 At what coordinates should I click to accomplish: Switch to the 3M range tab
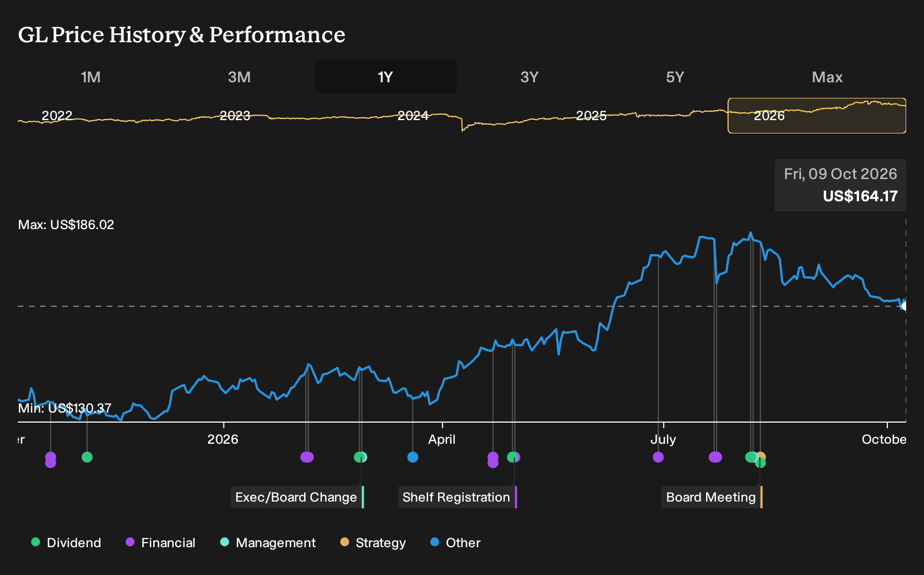coord(239,77)
